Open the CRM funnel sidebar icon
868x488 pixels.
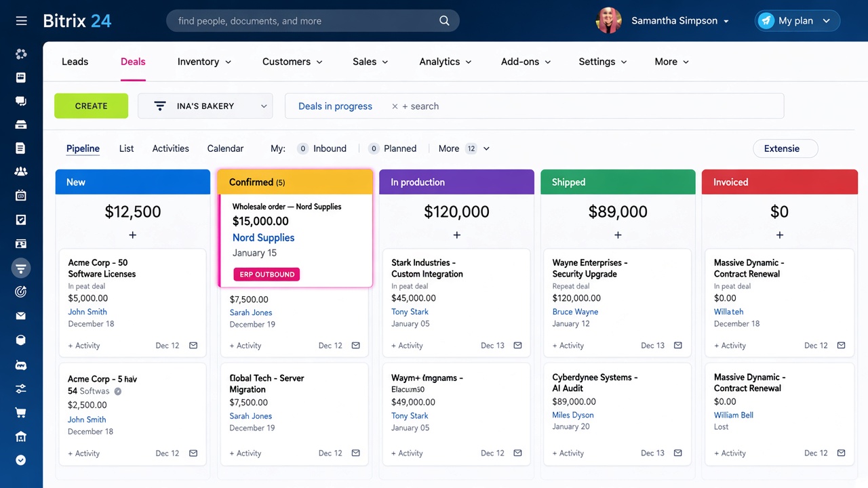21,268
